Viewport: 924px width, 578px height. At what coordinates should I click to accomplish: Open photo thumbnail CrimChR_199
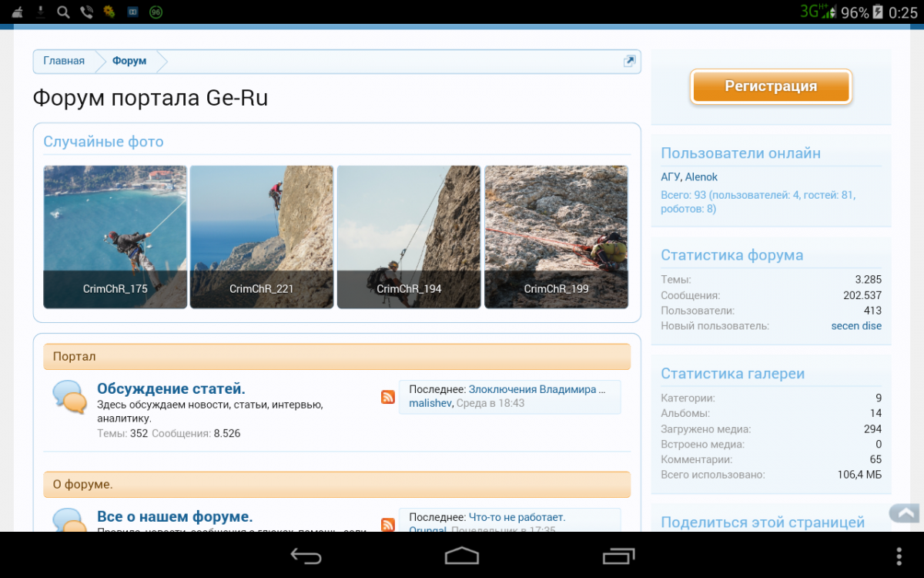click(x=556, y=237)
